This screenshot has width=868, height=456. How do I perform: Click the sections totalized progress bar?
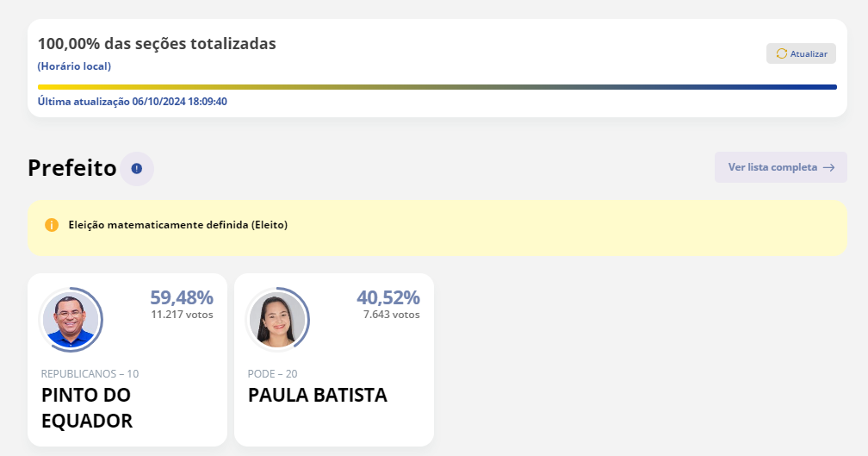tap(437, 87)
